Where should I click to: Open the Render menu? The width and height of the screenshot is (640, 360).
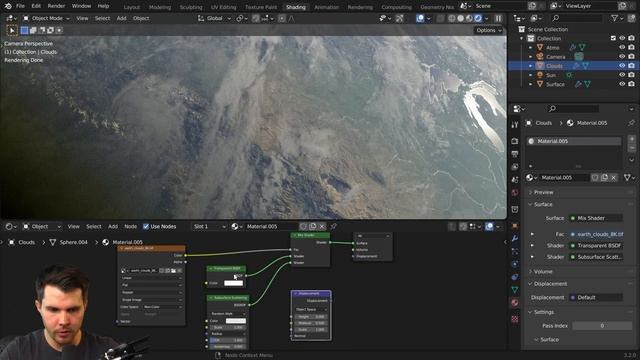pos(56,6)
